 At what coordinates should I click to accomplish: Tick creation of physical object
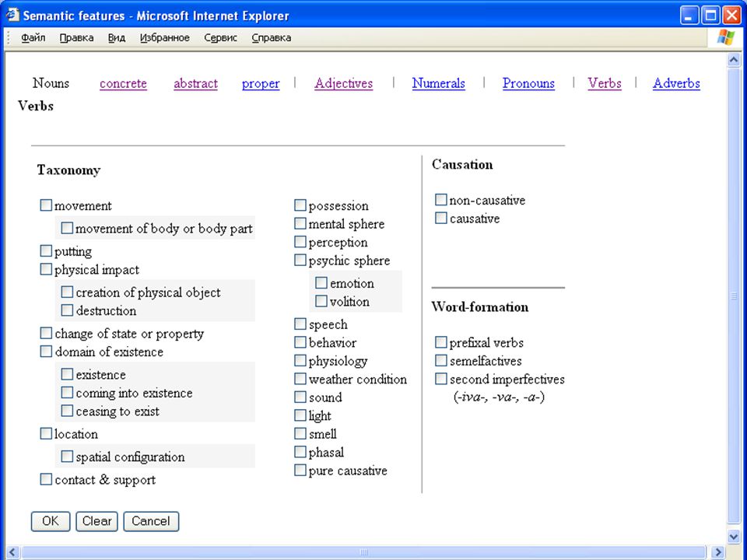[67, 292]
